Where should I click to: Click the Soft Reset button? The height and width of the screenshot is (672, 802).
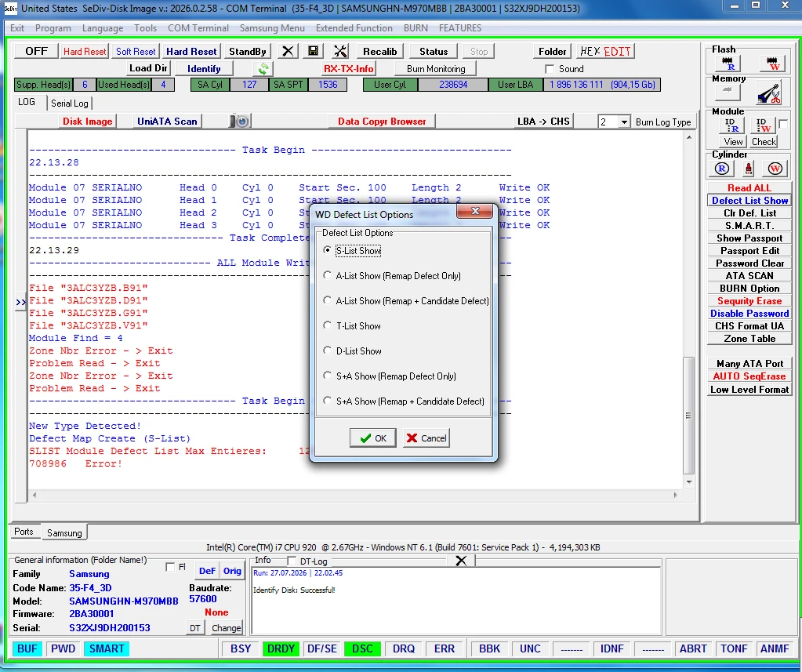[136, 51]
